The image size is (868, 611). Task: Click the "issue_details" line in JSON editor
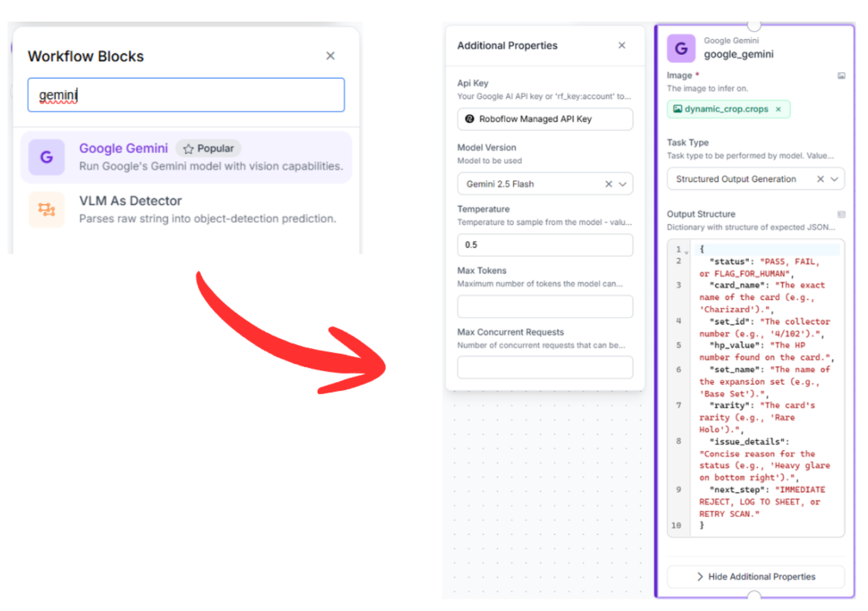click(x=765, y=460)
